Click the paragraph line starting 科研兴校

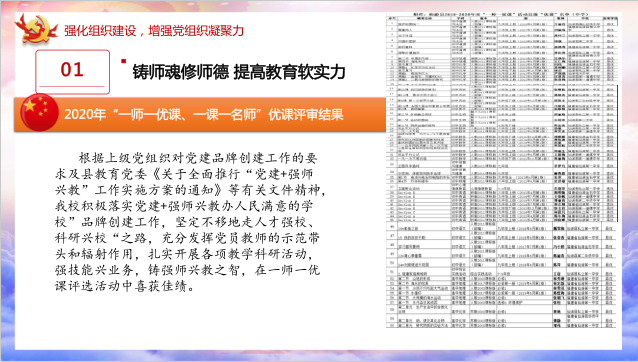click(x=187, y=238)
